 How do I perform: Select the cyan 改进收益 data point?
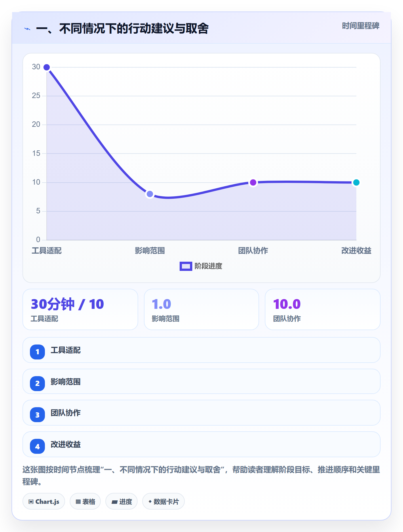coord(356,183)
